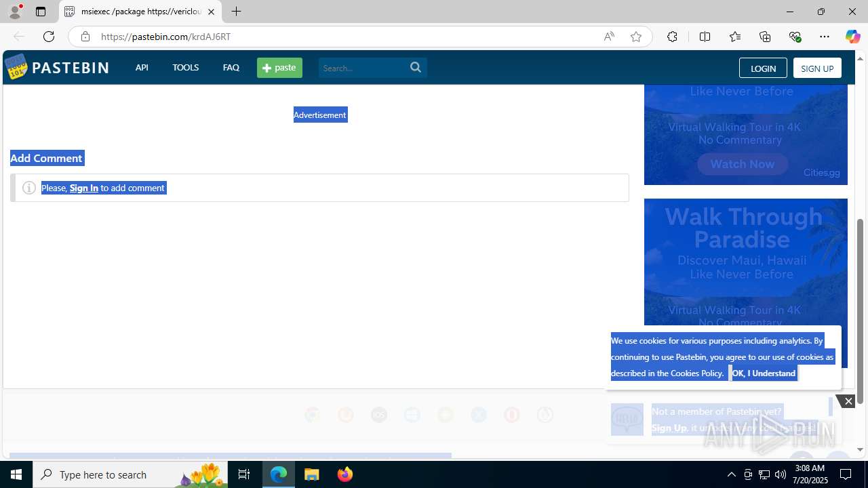This screenshot has height=488, width=868.
Task: Add this page to favorites
Action: [635, 37]
